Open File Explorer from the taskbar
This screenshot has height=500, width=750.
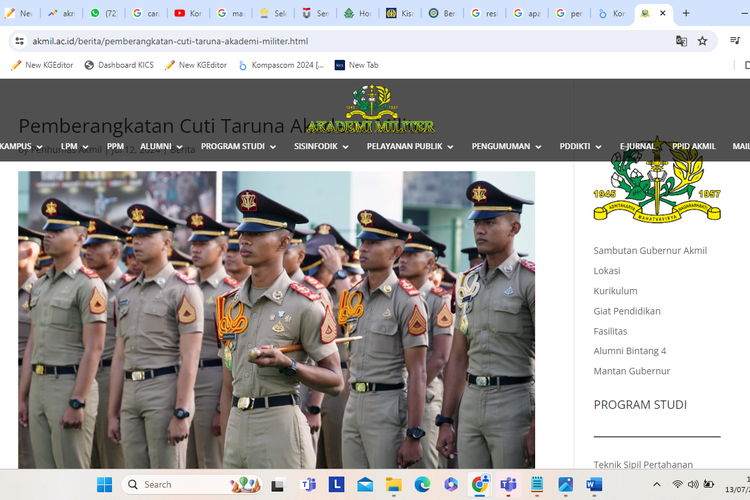click(394, 485)
